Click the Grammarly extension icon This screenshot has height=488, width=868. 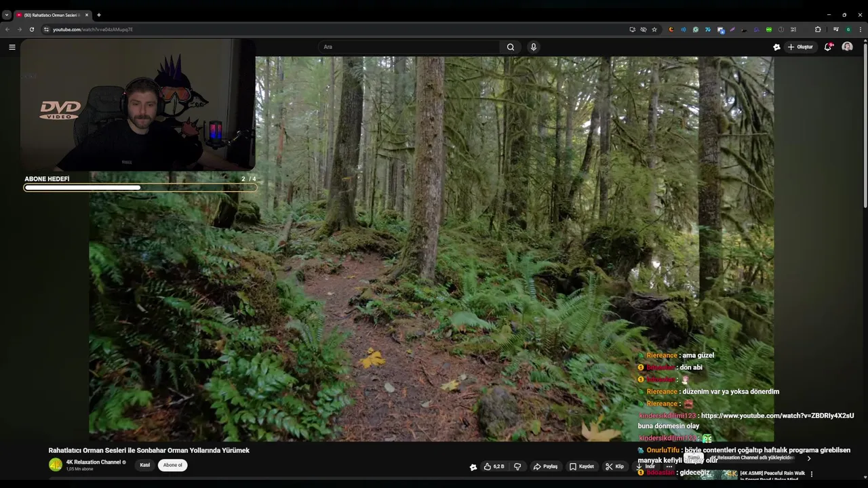coord(696,29)
